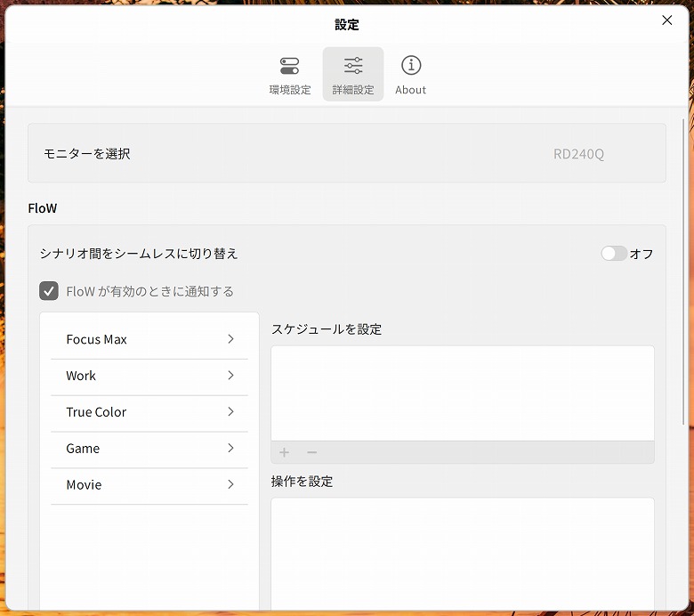Select the Focus Max scenario item

click(x=96, y=339)
